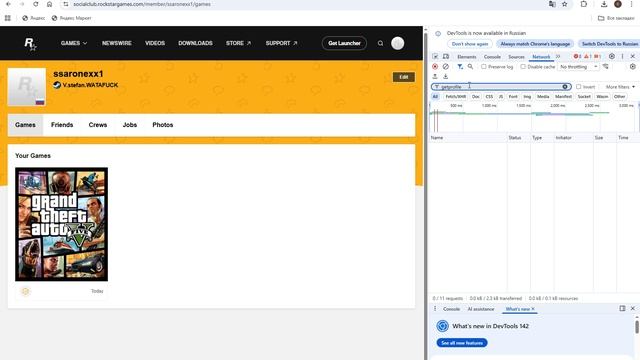640x360 pixels.
Task: Switch to the DevTools Console tab at top
Action: point(492,57)
